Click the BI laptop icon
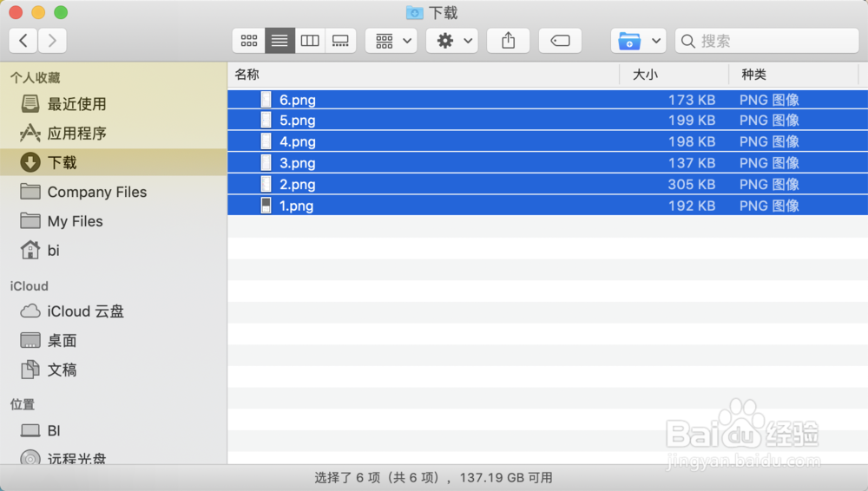868x491 pixels. tap(30, 430)
